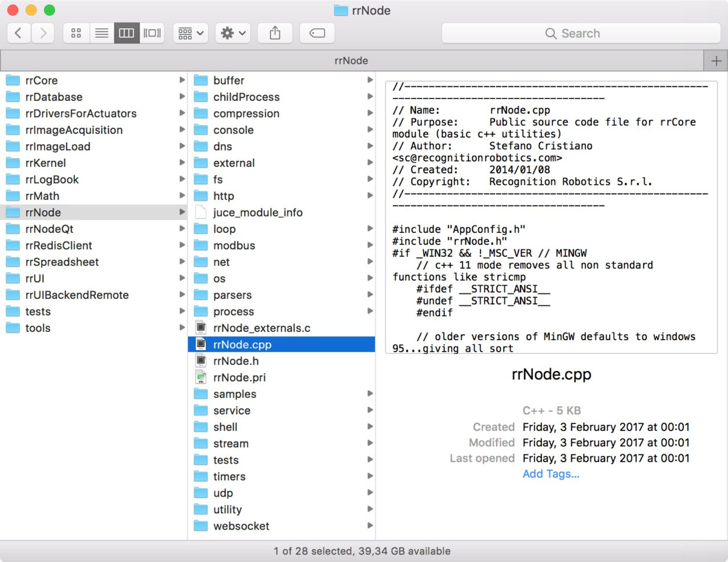Click the Edit Tags toolbar button

pos(317,33)
